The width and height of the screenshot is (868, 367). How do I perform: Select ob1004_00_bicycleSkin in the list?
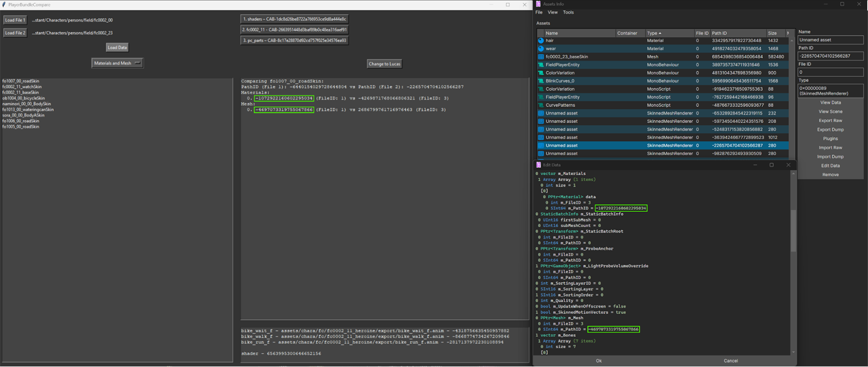pyautogui.click(x=23, y=98)
